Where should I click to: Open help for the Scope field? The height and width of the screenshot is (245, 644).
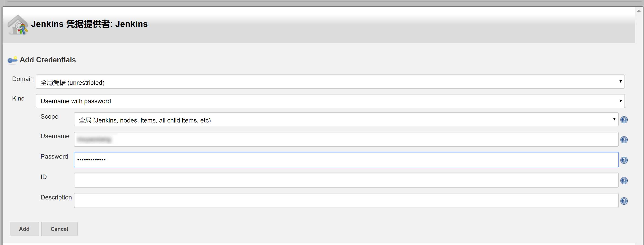(624, 120)
